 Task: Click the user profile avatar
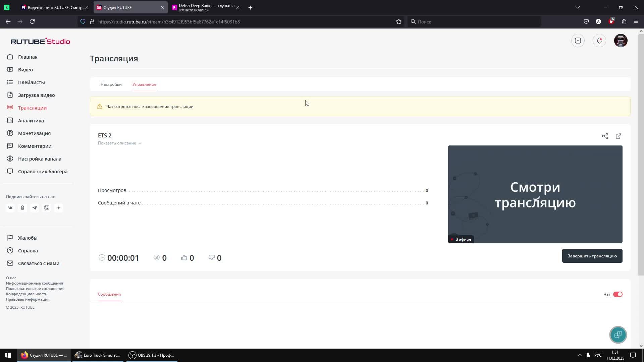[x=621, y=41]
